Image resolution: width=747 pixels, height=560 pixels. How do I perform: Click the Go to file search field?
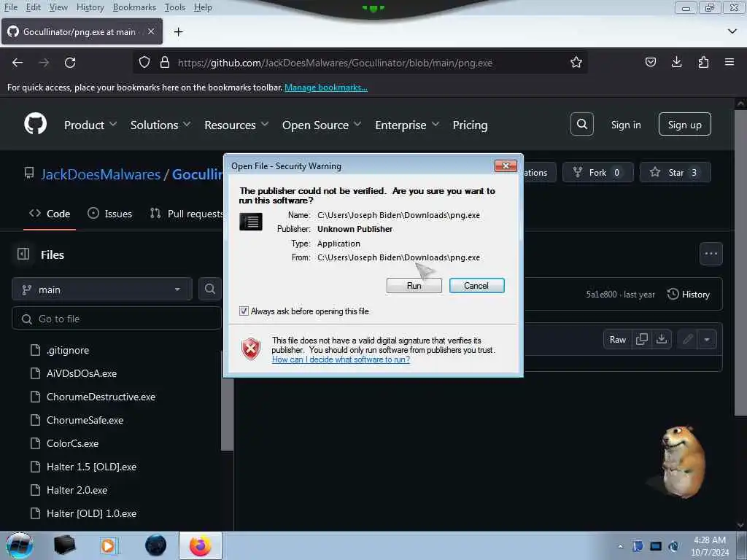(x=117, y=319)
